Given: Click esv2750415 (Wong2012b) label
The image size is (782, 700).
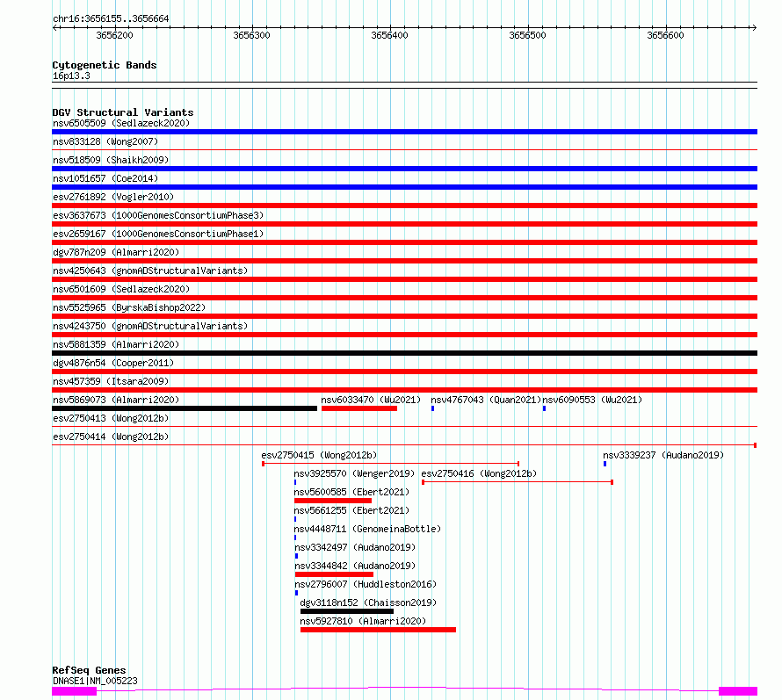Looking at the screenshot, I should tap(319, 455).
